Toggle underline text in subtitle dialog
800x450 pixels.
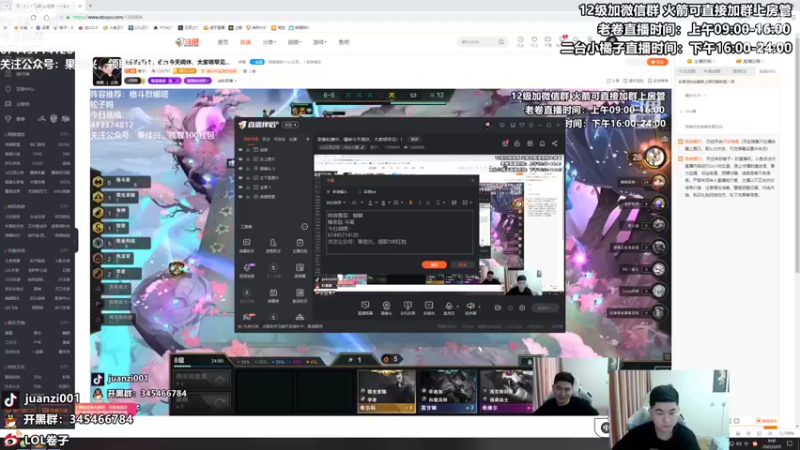[428, 203]
